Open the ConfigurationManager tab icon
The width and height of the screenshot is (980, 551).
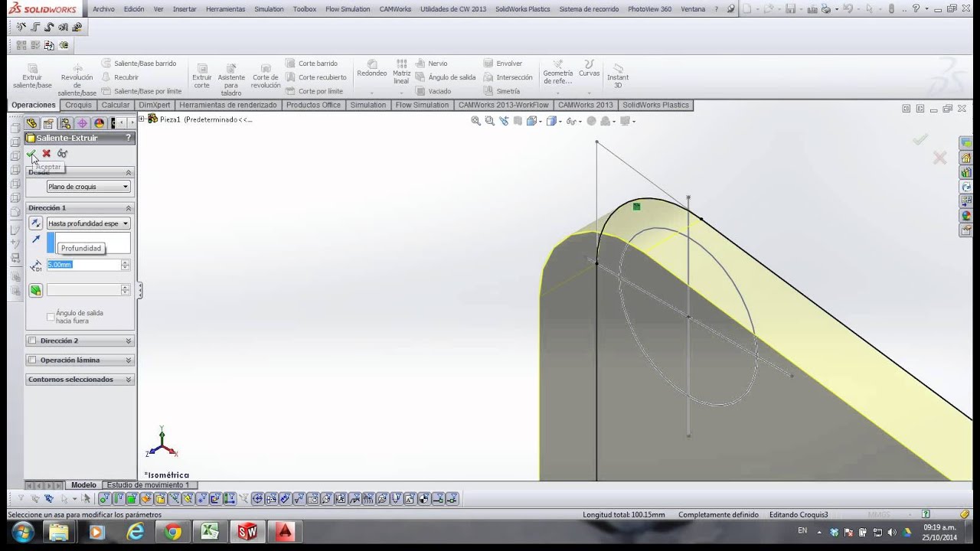(x=65, y=123)
